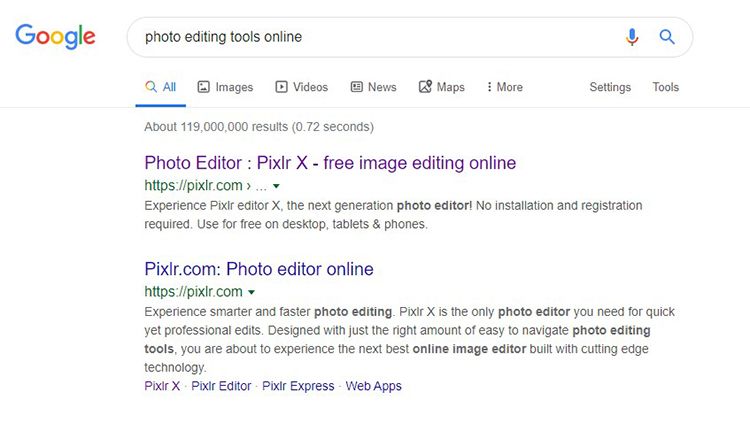Open Pixlr.com: Photo editor online result
Viewport: 750px width, 423px height.
pos(259,269)
